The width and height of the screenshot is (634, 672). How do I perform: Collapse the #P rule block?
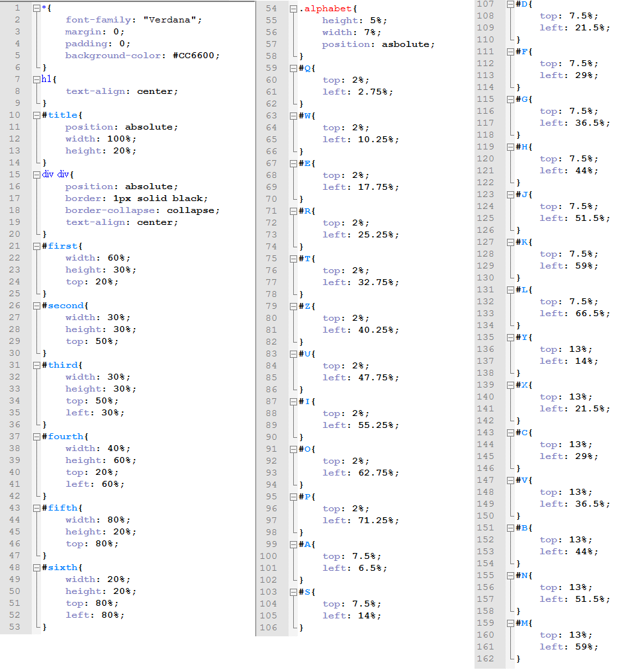pyautogui.click(x=293, y=497)
